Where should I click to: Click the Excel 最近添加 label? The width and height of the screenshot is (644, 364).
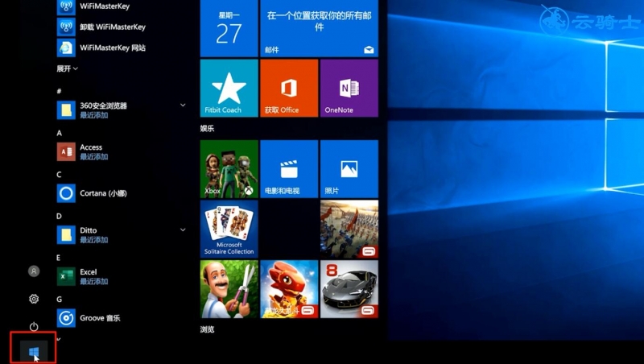pyautogui.click(x=94, y=281)
